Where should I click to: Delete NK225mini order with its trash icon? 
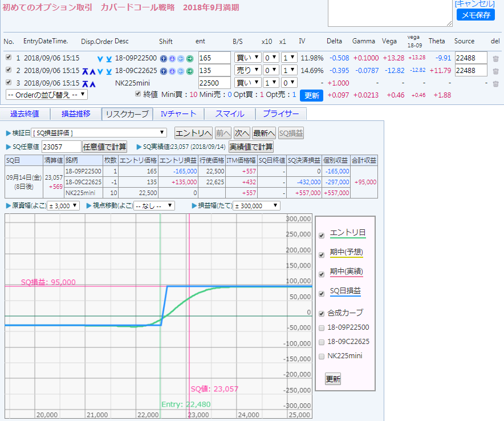pyautogui.click(x=495, y=84)
